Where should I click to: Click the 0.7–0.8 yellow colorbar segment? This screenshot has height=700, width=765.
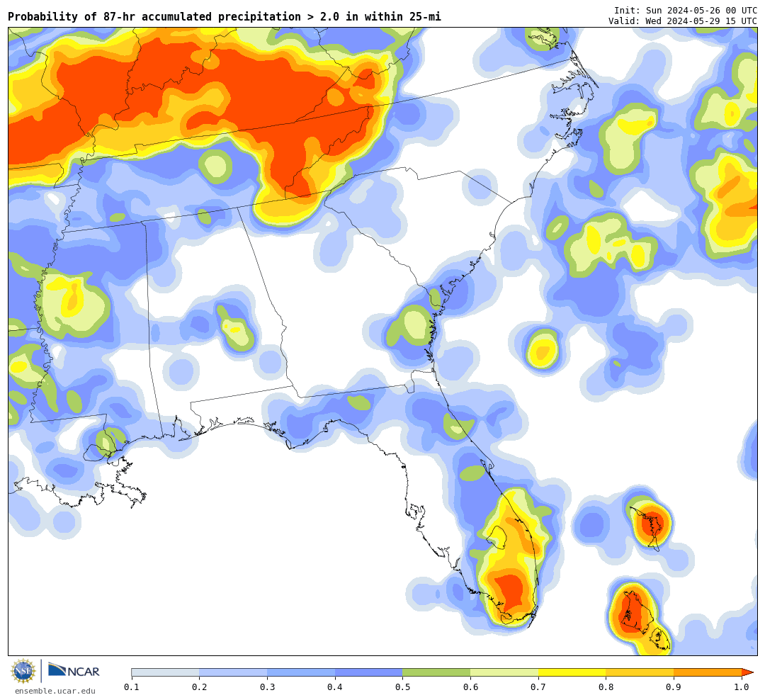click(x=572, y=672)
